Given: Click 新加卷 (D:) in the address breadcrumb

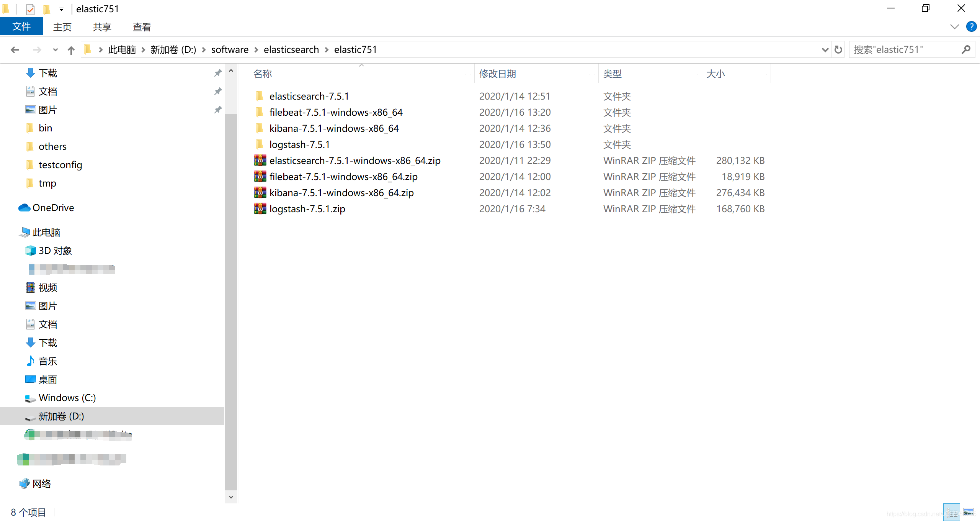Looking at the screenshot, I should tap(173, 50).
